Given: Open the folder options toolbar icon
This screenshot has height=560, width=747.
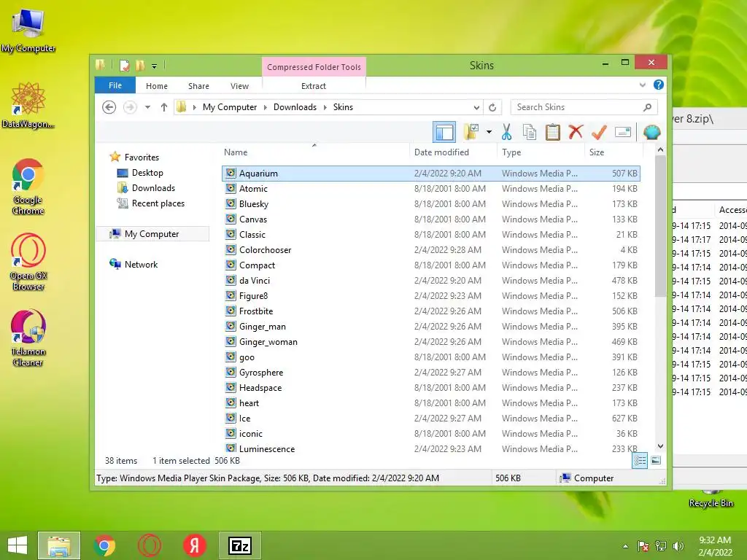Looking at the screenshot, I should (471, 132).
